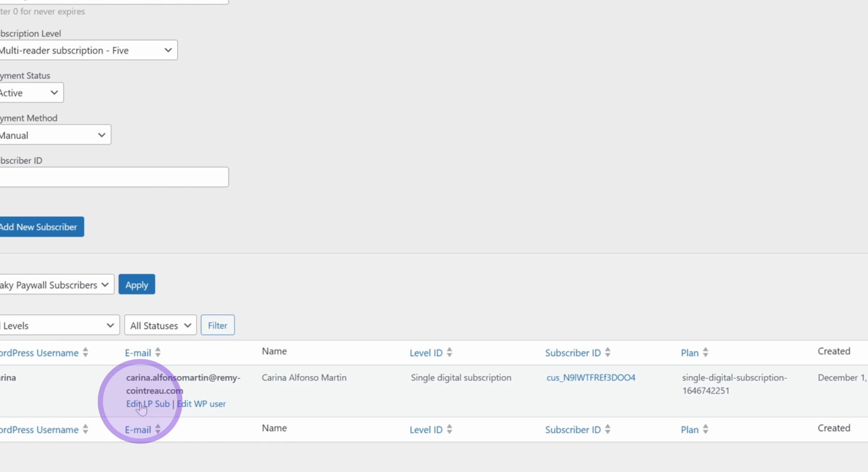Viewport: 868px width, 472px height.
Task: Sort by Subscriber ID in top header
Action: tap(573, 353)
